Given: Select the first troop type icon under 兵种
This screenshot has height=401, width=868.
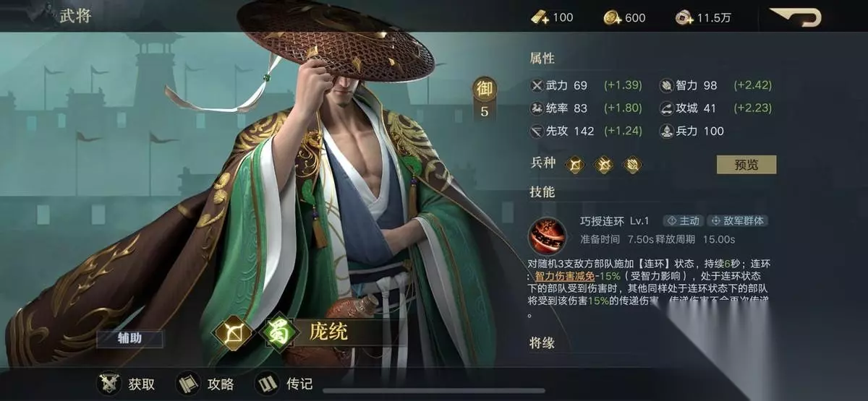Looking at the screenshot, I should pyautogui.click(x=575, y=165).
